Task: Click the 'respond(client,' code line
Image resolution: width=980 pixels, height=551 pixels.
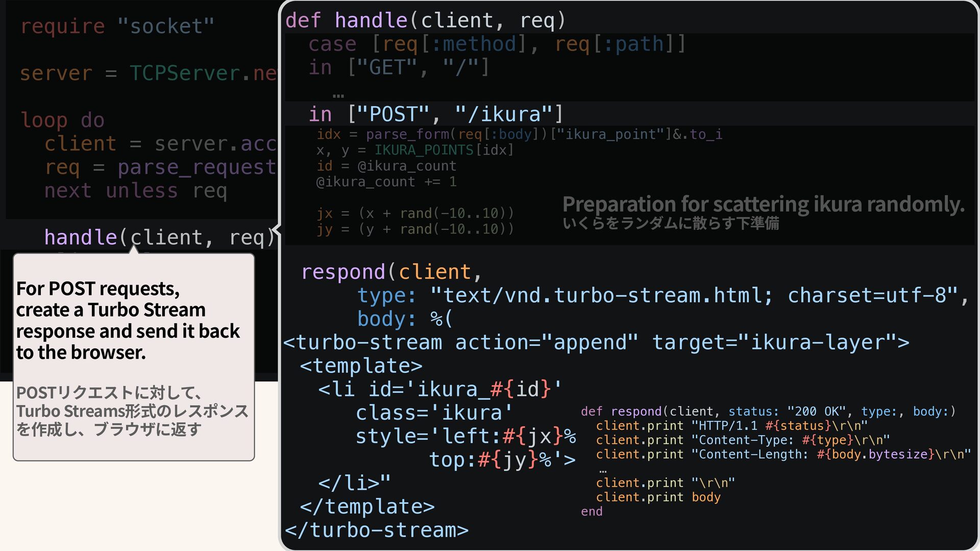Action: pyautogui.click(x=391, y=272)
